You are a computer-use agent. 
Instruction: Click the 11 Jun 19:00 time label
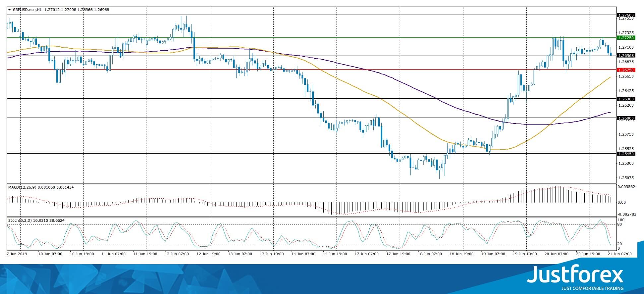coord(145,254)
